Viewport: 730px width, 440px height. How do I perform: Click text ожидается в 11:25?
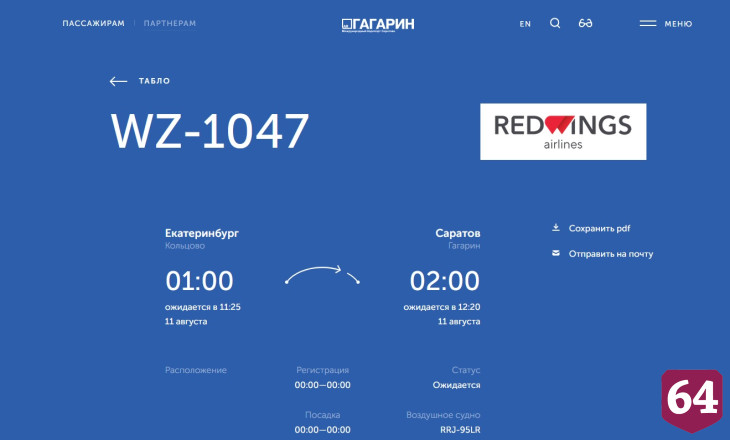pyautogui.click(x=203, y=307)
